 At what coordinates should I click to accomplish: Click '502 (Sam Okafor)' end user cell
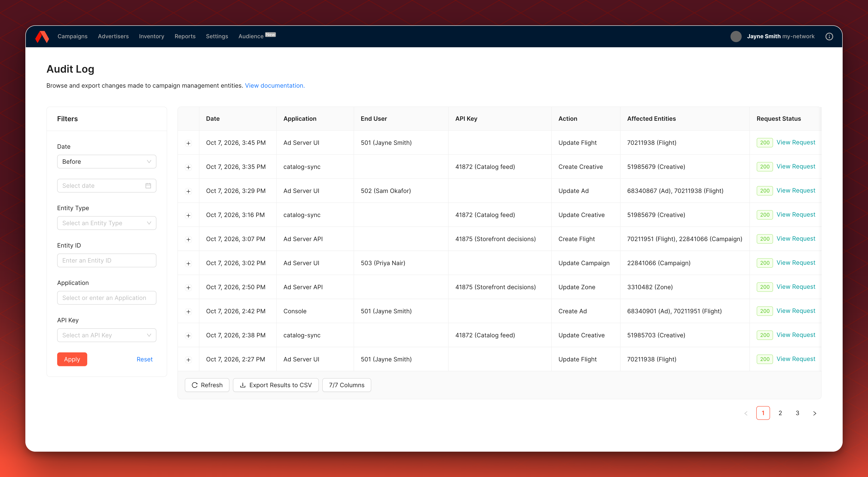click(x=386, y=191)
